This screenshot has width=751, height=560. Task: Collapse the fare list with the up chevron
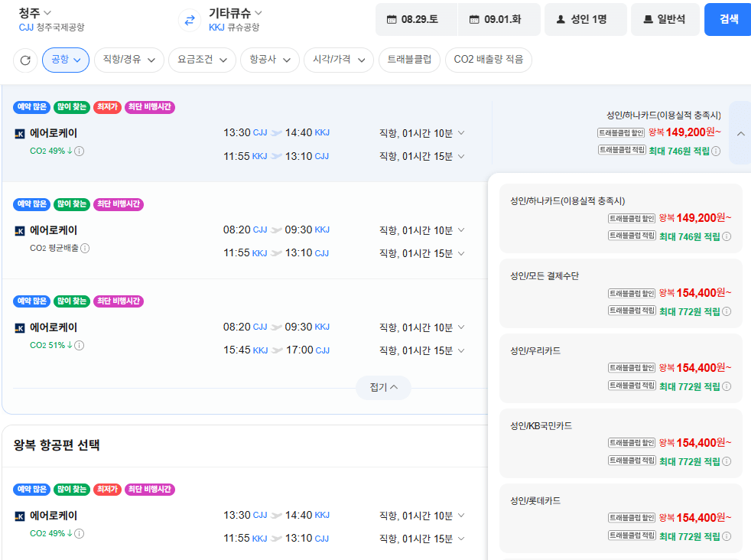pos(740,134)
